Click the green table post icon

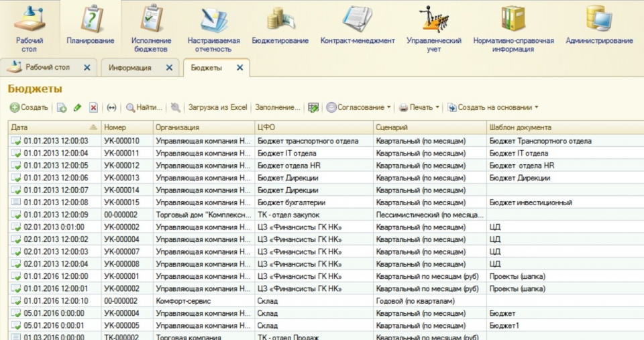(x=313, y=107)
